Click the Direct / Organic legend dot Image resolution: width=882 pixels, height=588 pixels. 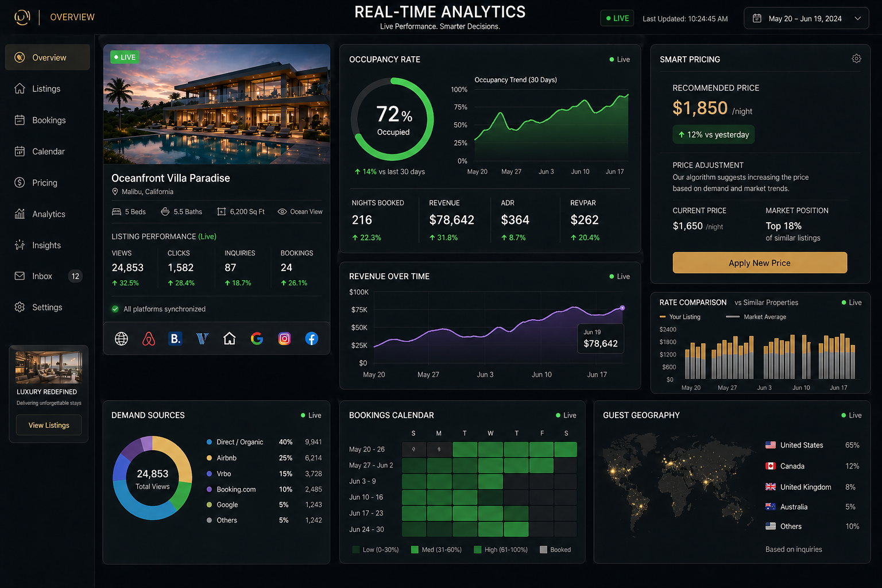pyautogui.click(x=209, y=442)
